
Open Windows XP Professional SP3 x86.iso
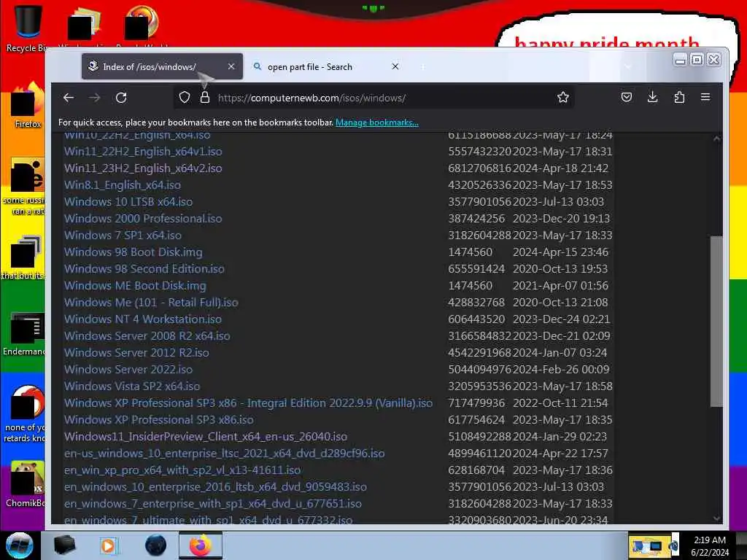158,419
